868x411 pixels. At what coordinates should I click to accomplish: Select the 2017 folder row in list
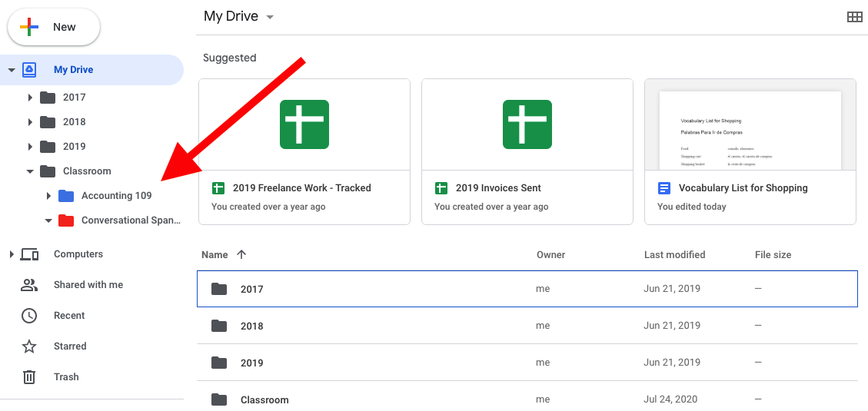click(527, 289)
